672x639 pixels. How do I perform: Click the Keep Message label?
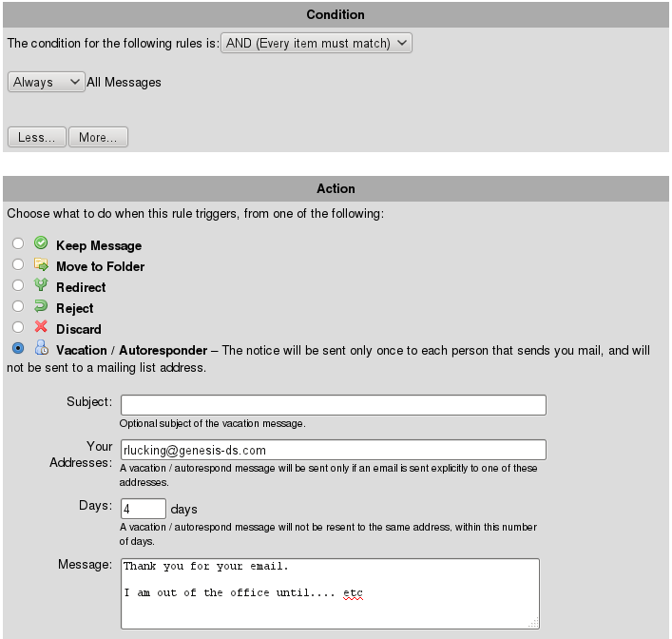click(x=99, y=245)
